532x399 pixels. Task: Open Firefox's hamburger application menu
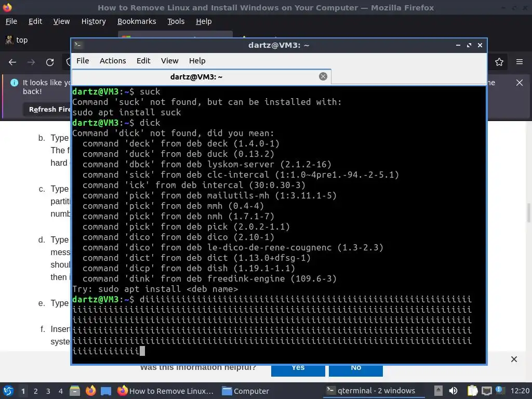[x=520, y=62]
